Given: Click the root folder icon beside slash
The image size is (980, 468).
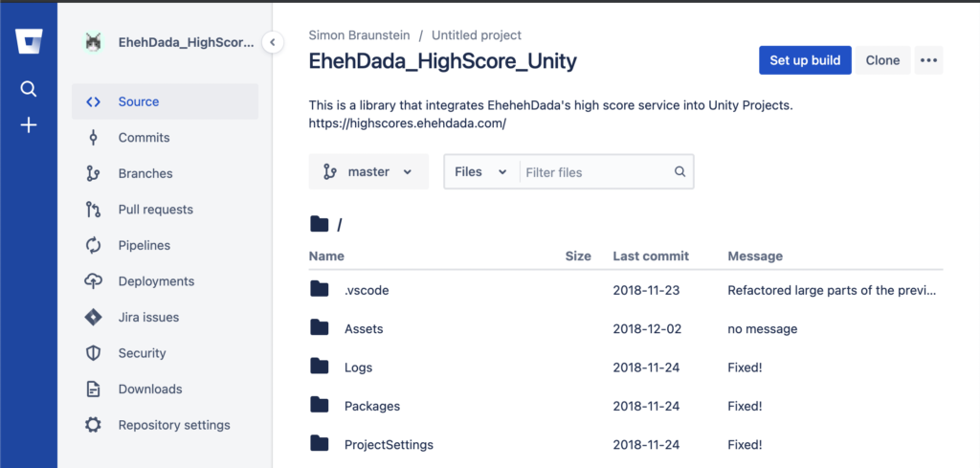Looking at the screenshot, I should point(320,224).
